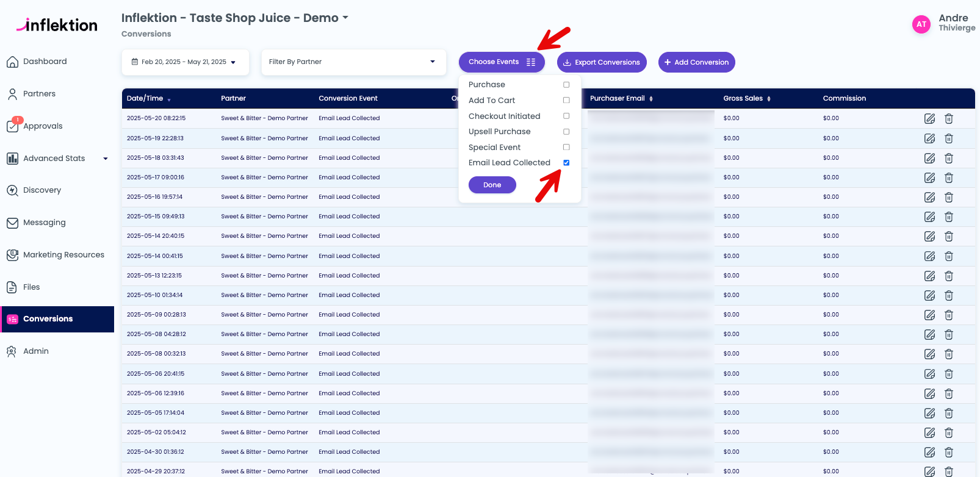Open the Messaging envelope icon

pyautogui.click(x=12, y=223)
